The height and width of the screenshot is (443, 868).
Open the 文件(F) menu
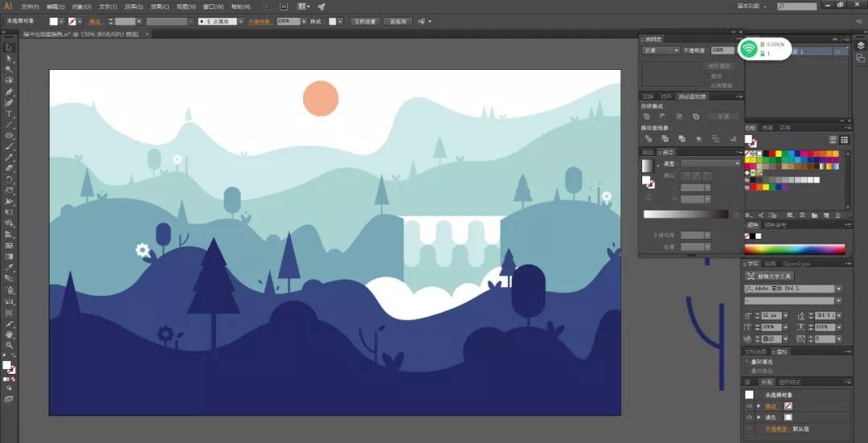coord(30,6)
